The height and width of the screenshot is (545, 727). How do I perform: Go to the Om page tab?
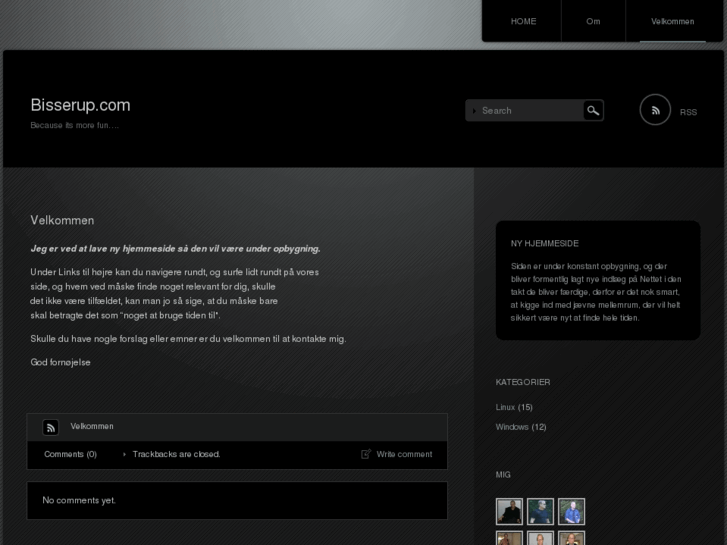(x=593, y=21)
